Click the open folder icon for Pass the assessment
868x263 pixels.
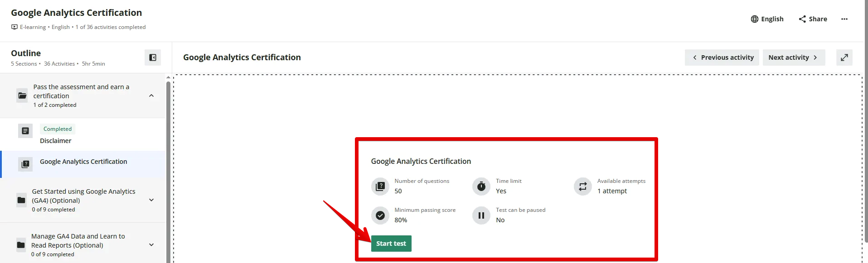point(22,96)
